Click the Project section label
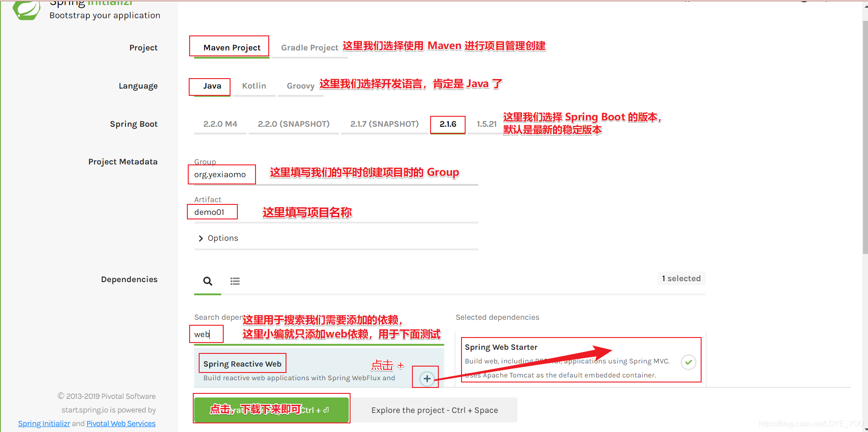 click(143, 48)
